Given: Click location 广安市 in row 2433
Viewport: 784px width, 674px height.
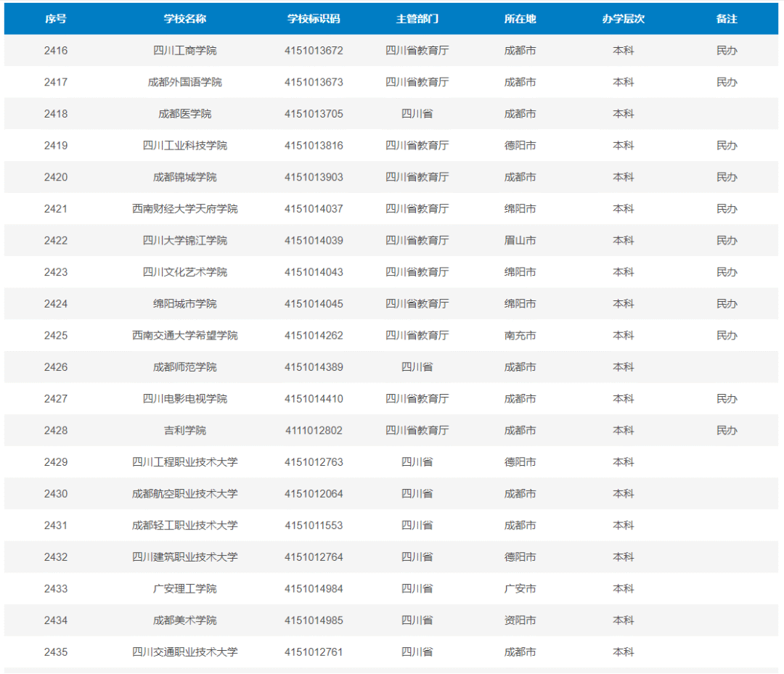Looking at the screenshot, I should [x=520, y=588].
